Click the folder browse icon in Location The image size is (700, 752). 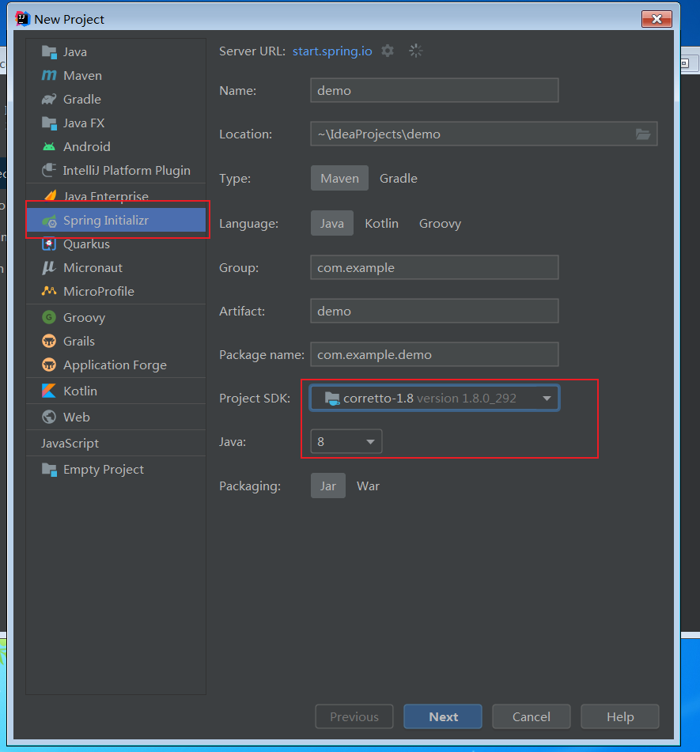643,134
